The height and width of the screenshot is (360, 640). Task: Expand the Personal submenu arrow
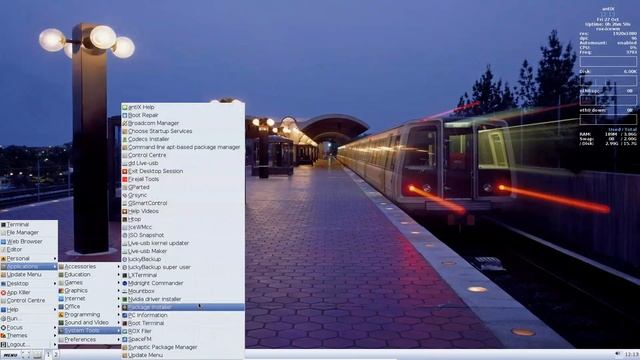point(55,258)
